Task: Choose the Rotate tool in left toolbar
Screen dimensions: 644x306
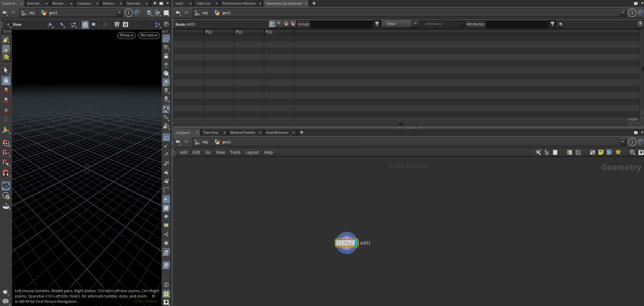Action: coord(6,100)
